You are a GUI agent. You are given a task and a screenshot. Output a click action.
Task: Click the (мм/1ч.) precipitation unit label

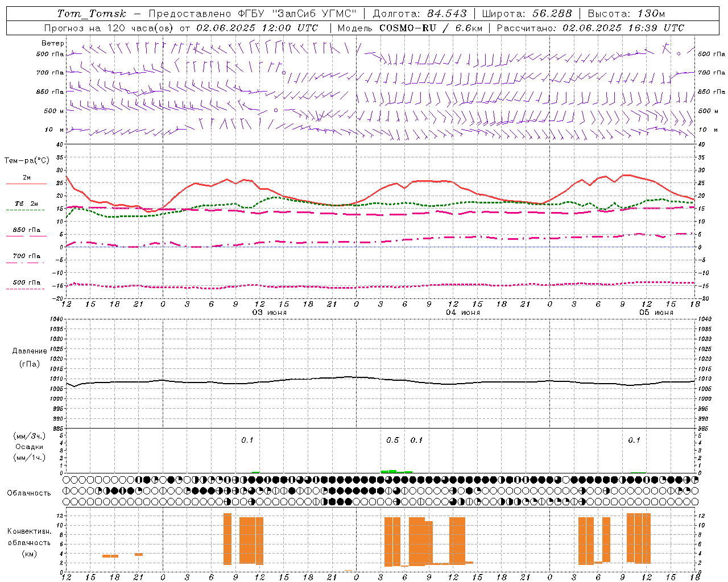[30, 458]
